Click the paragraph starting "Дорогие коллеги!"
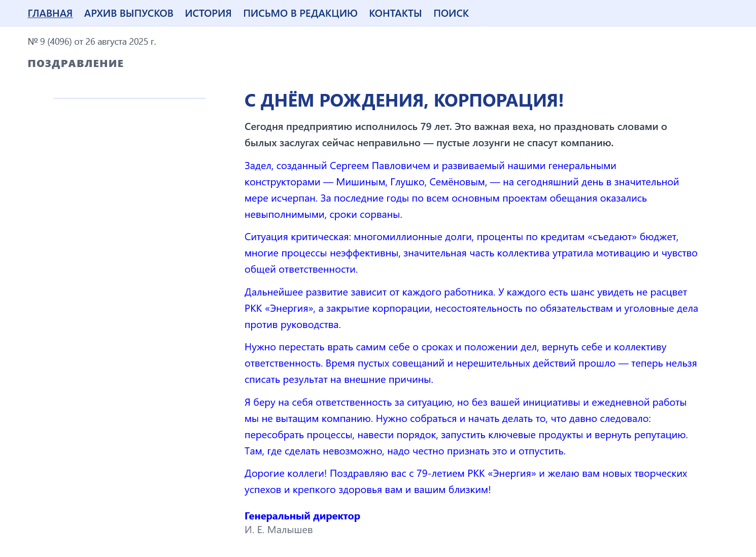The width and height of the screenshot is (756, 557). tap(466, 481)
